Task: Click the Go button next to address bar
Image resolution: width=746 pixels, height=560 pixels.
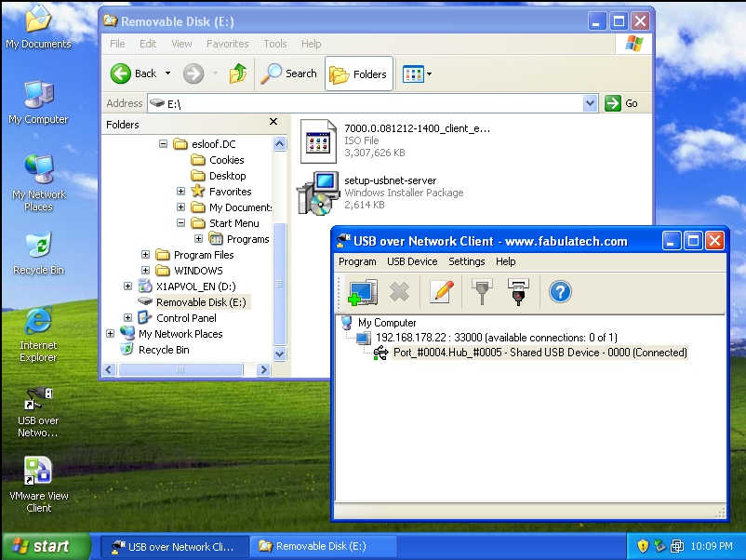Action: pos(621,103)
